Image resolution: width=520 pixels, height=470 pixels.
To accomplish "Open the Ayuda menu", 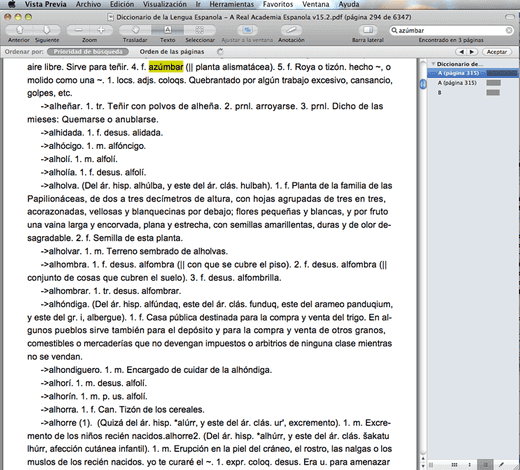I will click(349, 4).
